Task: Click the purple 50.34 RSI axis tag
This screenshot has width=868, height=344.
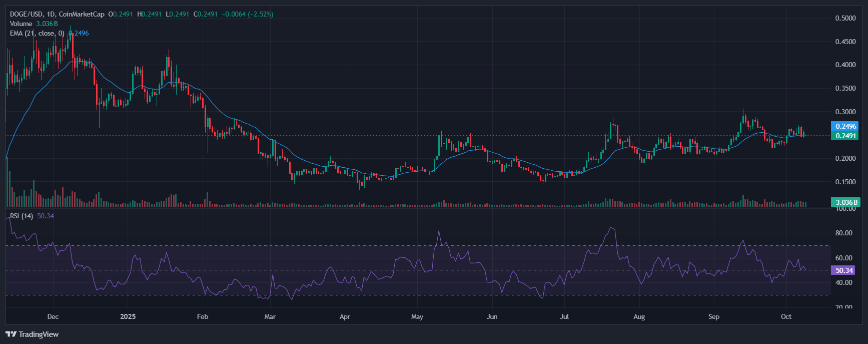Action: point(844,270)
